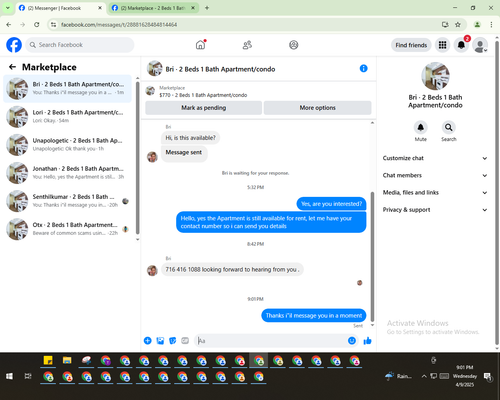500x400 pixels.
Task: Close the Messenger browser tab
Action: (100, 8)
